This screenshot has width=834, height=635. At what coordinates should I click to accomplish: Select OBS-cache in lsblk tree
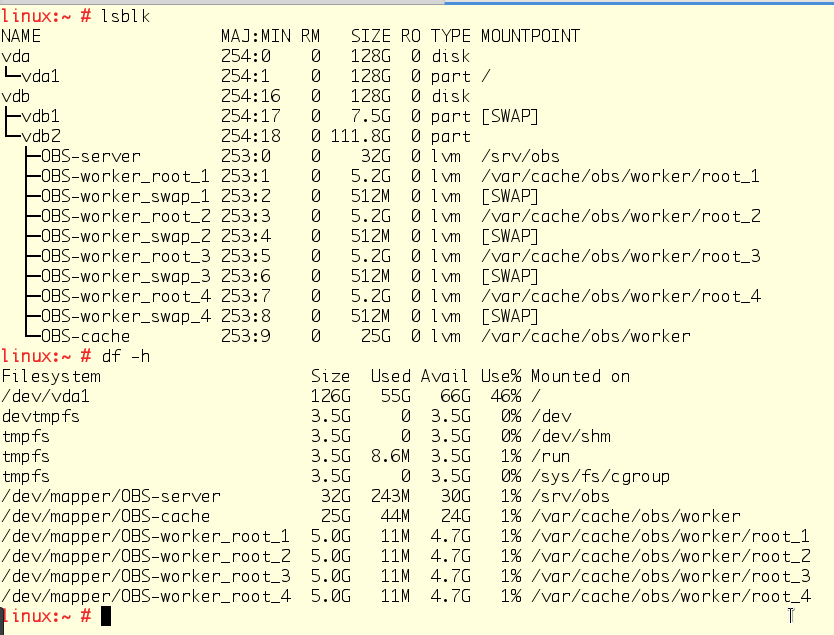tap(86, 337)
